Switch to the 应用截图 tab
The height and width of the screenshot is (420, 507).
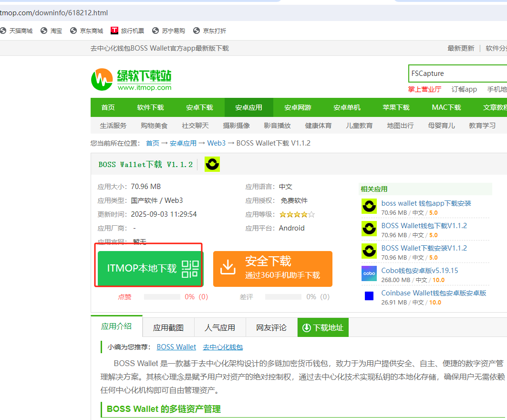[168, 327]
